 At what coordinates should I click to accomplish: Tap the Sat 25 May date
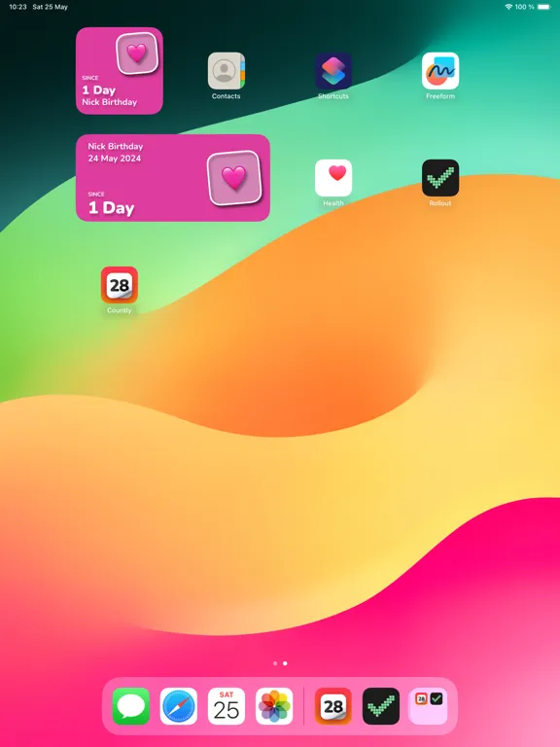[x=50, y=7]
